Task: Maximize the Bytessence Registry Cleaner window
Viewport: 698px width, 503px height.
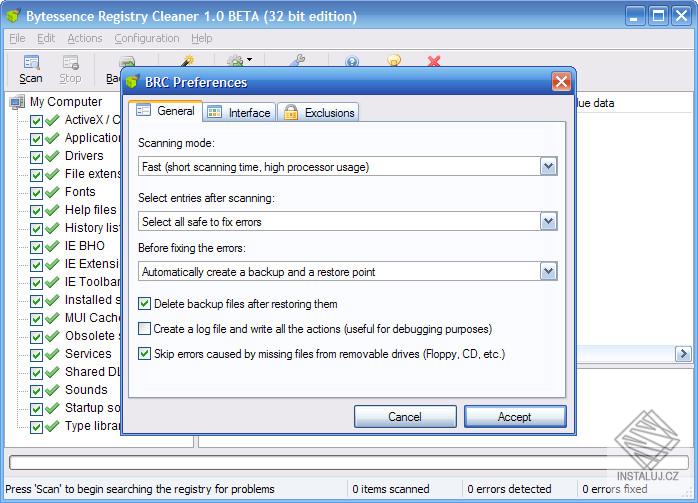Action: 658,16
